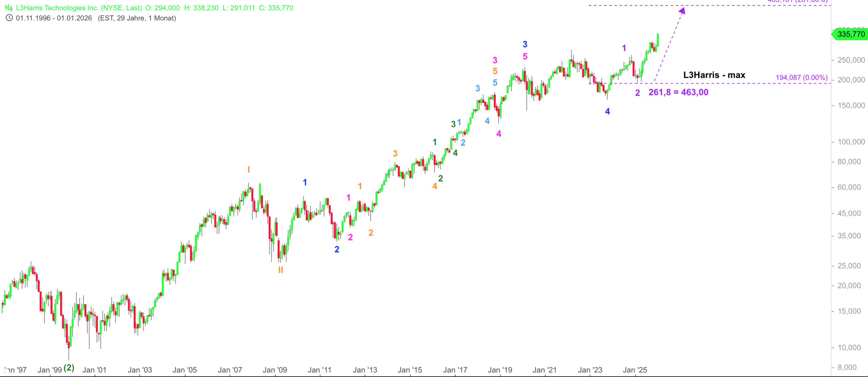Click the Jan '09 label on the time axis
Screen dimensions: 868x377
pos(275,370)
